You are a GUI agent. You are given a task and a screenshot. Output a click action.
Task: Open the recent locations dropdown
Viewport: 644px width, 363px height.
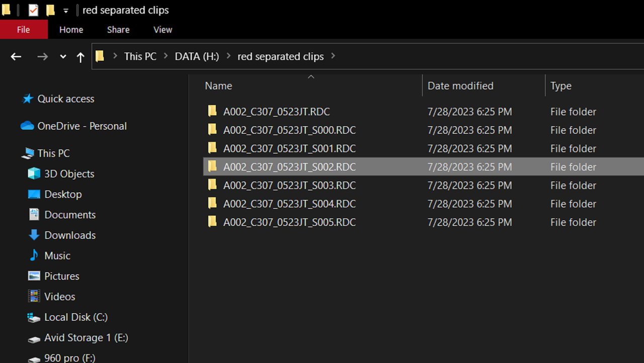pyautogui.click(x=63, y=57)
